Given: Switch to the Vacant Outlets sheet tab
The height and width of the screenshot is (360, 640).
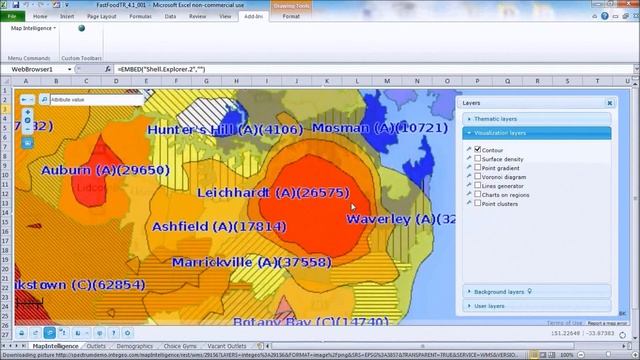Looking at the screenshot, I should [x=227, y=346].
